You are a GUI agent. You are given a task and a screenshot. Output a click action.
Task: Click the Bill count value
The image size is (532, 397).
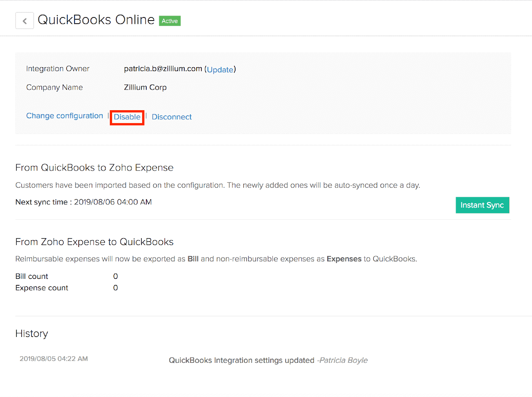point(116,276)
